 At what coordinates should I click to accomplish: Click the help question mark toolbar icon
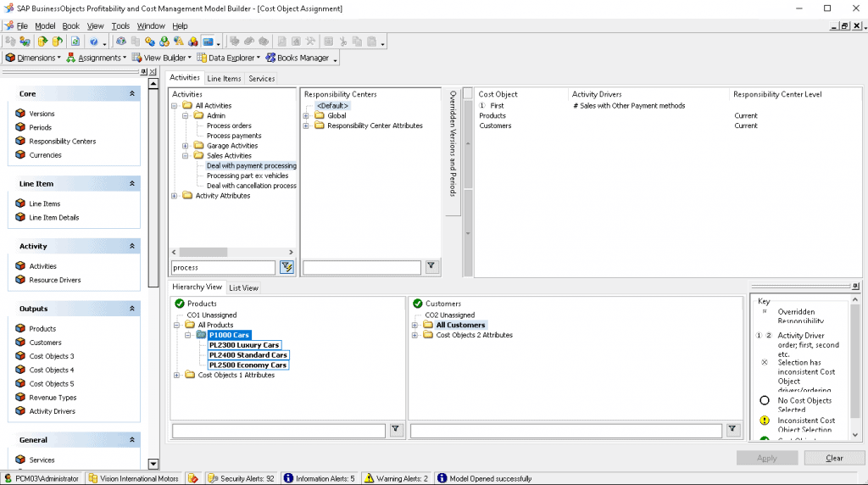(x=93, y=42)
